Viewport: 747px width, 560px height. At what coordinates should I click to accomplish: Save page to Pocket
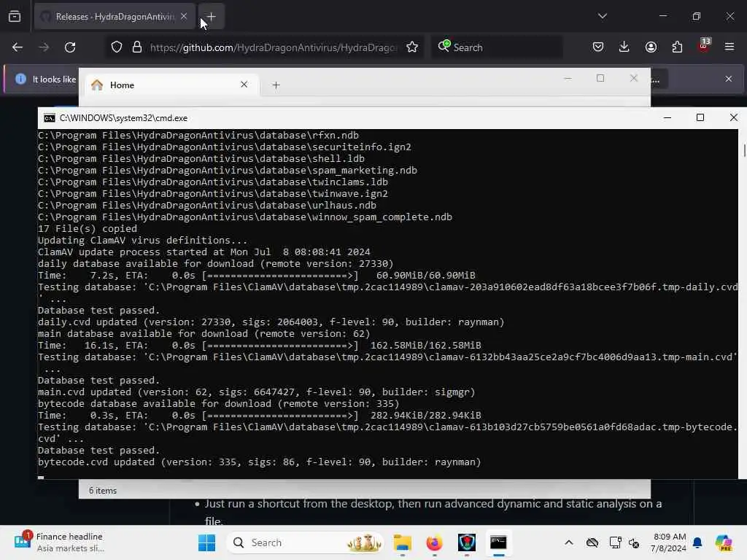(x=598, y=47)
